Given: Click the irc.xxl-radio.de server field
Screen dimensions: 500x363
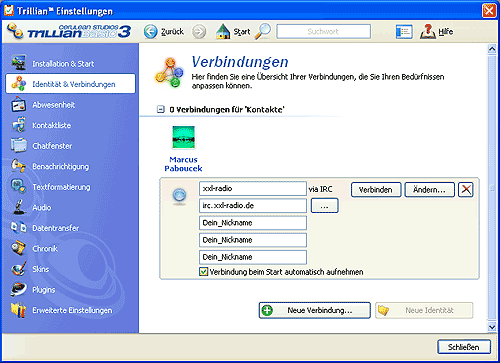Looking at the screenshot, I should 253,206.
